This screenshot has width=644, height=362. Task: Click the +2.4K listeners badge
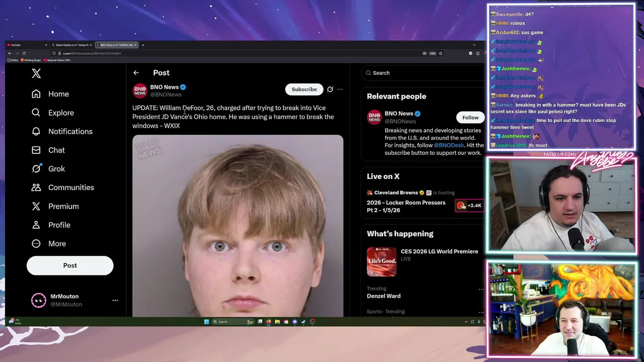click(469, 206)
